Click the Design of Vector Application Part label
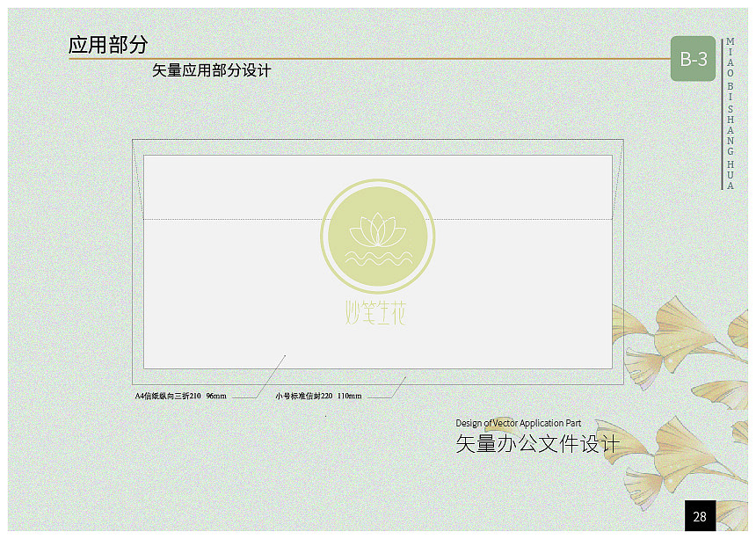756x539 pixels. [519, 423]
